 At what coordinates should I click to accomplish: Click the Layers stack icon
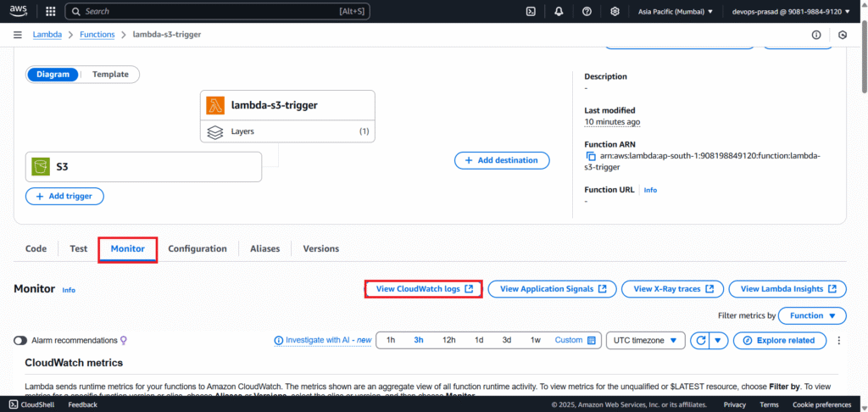click(214, 131)
